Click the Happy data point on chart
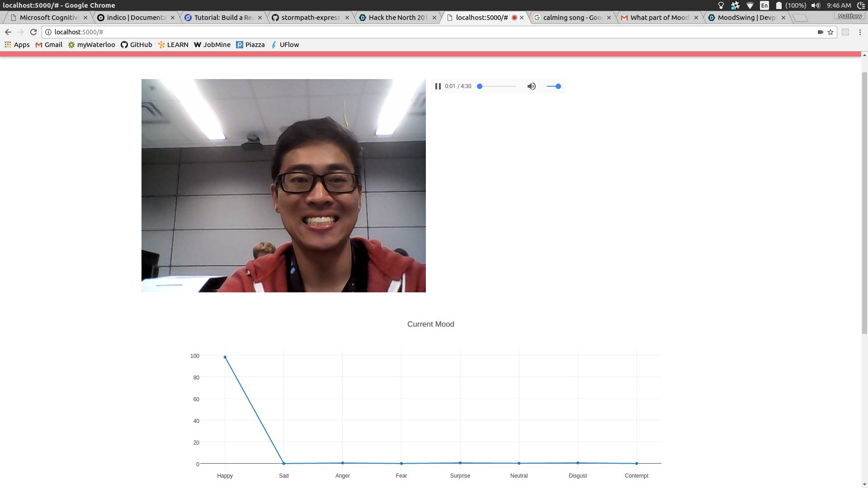 point(225,357)
